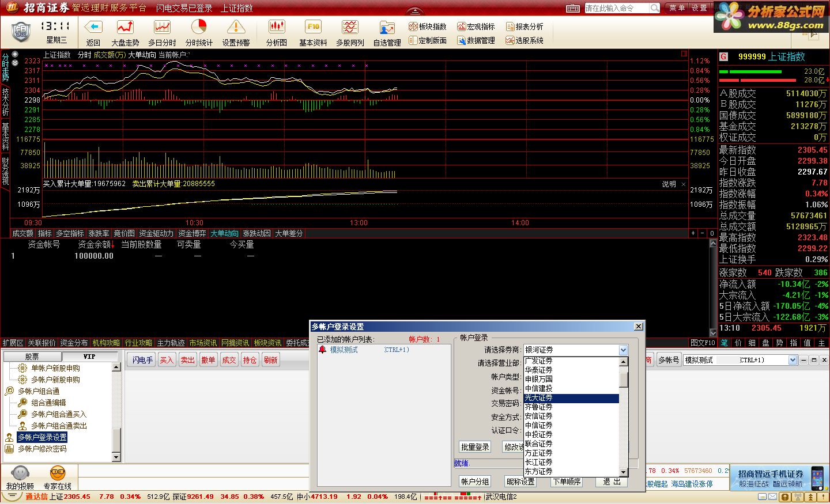Click the shield logo icon by clock
Screen dimensions: 830x504
click(21, 32)
